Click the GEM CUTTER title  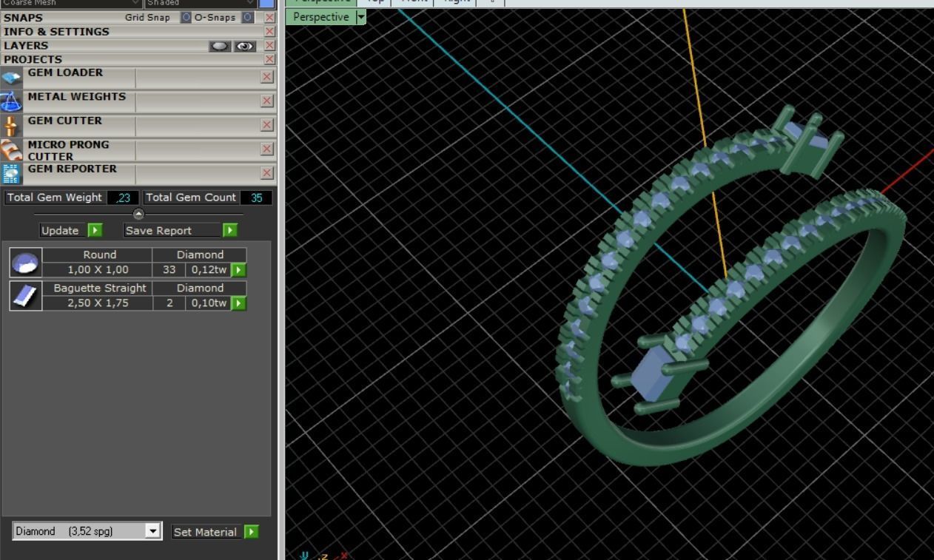[x=65, y=121]
